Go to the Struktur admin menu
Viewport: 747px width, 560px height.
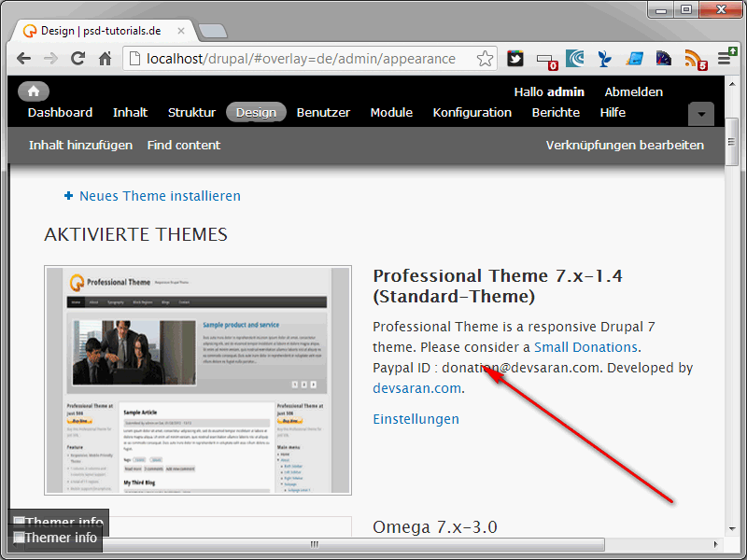pos(191,112)
